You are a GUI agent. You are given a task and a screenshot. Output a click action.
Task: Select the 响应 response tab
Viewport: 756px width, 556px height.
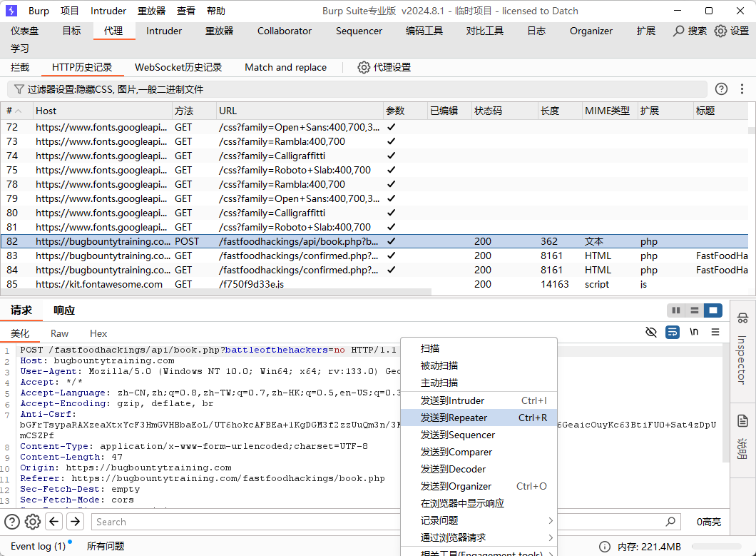coord(64,310)
